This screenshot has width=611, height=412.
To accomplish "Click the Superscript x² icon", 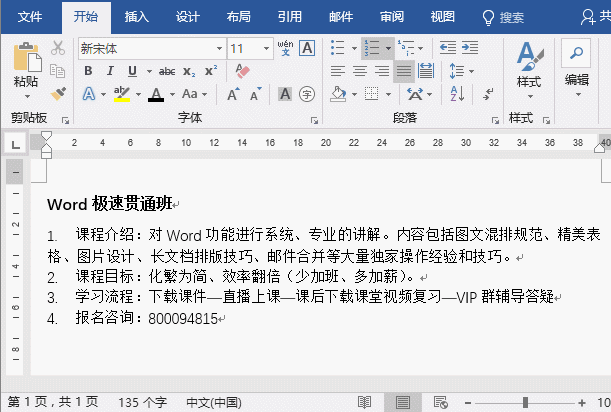I will coord(210,71).
